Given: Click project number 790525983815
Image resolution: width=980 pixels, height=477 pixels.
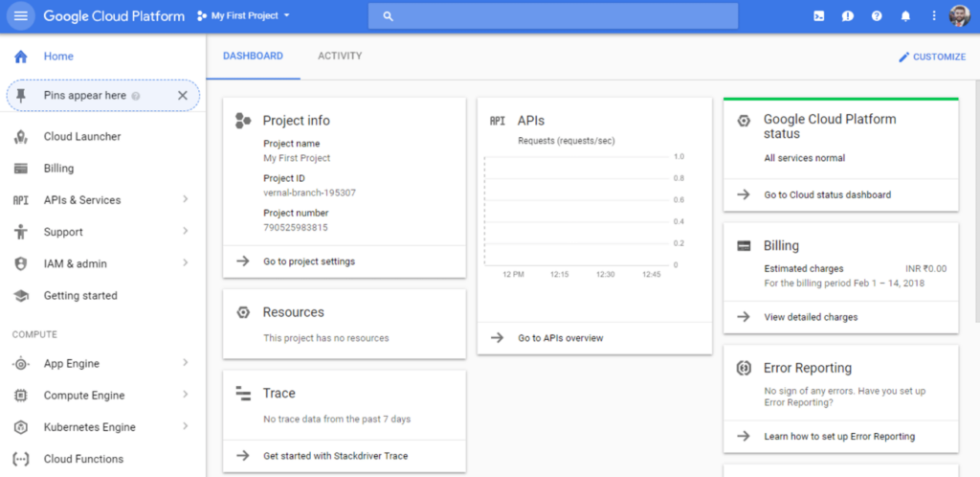Looking at the screenshot, I should (296, 228).
